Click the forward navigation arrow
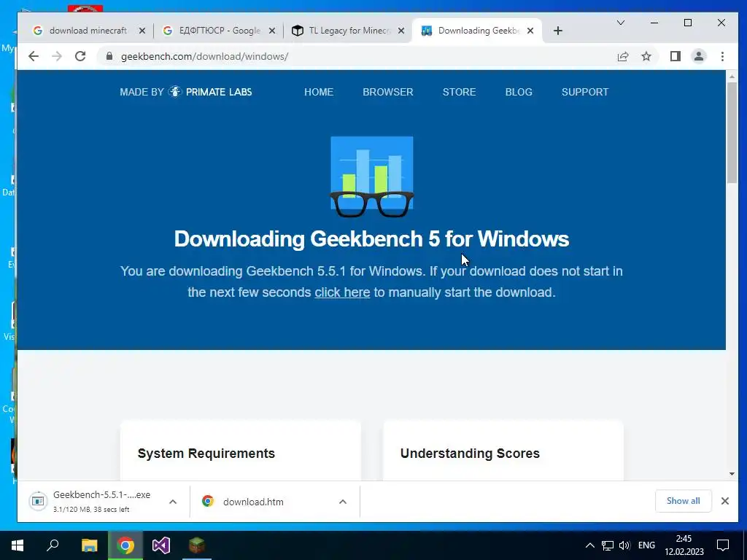Screen dimensions: 747x560 coord(57,56)
